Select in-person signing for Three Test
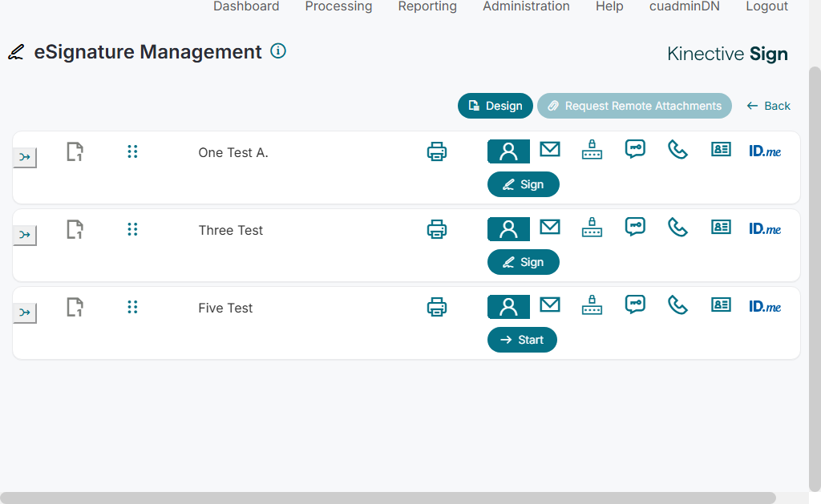 tap(508, 229)
